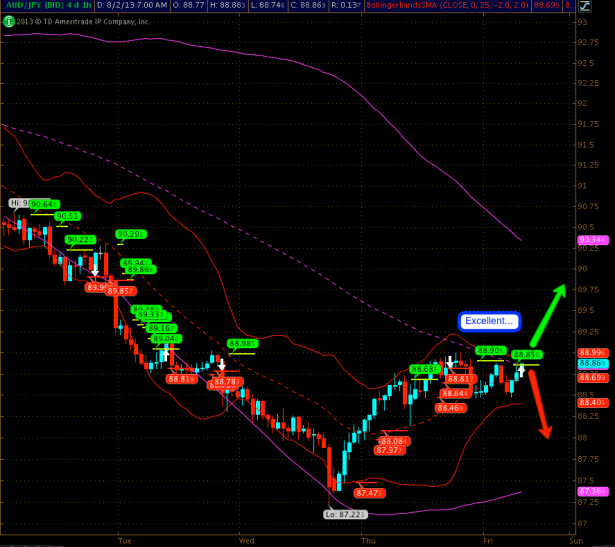Select the magenta 90.34 price axis label
The height and width of the screenshot is (547, 615).
[590, 240]
